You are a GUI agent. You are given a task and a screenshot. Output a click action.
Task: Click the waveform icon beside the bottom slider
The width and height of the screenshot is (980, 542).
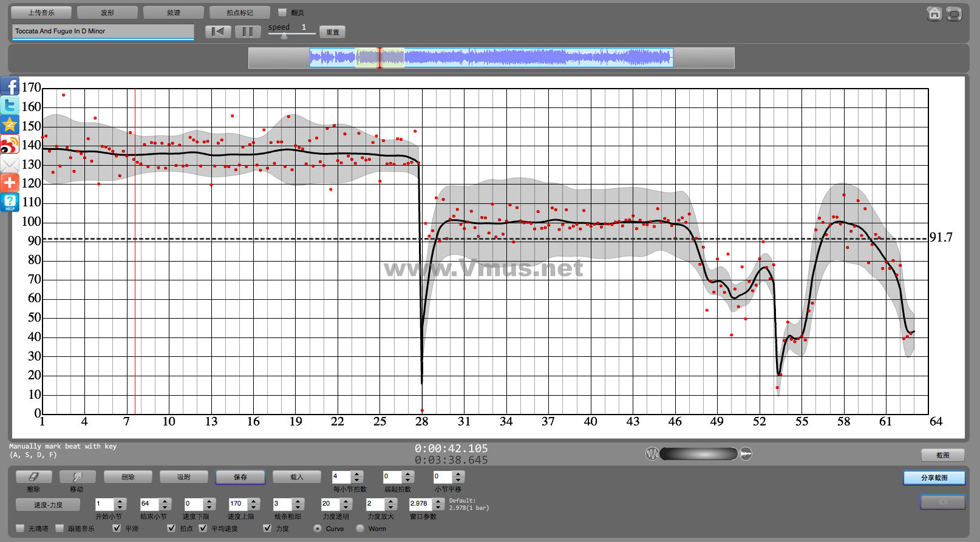pos(652,453)
